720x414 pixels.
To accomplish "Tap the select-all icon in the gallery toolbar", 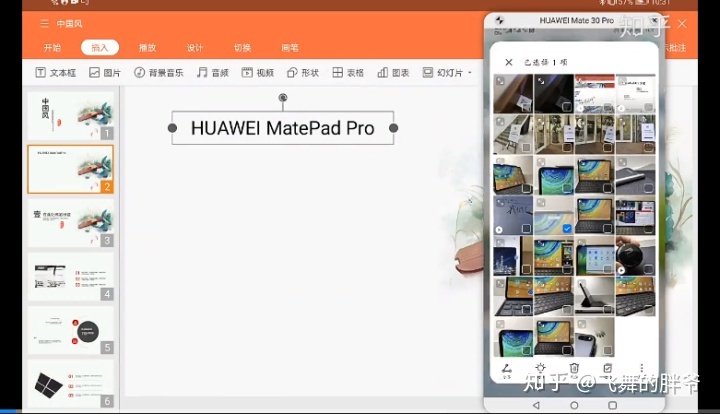I will [x=608, y=369].
